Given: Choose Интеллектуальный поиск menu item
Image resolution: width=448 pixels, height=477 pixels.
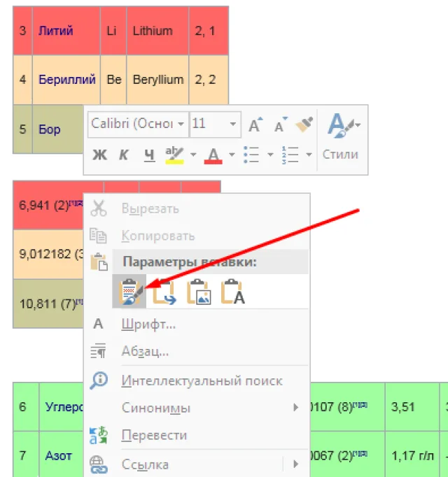Looking at the screenshot, I should [x=197, y=380].
